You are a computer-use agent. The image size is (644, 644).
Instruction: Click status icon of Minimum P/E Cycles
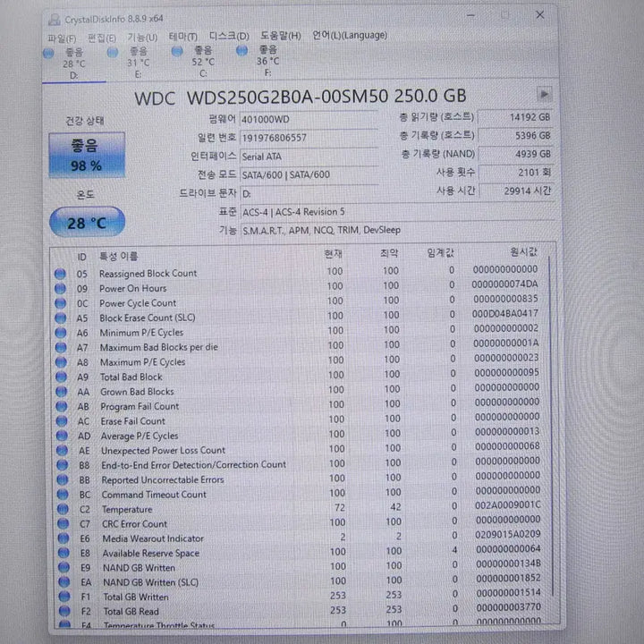point(61,333)
